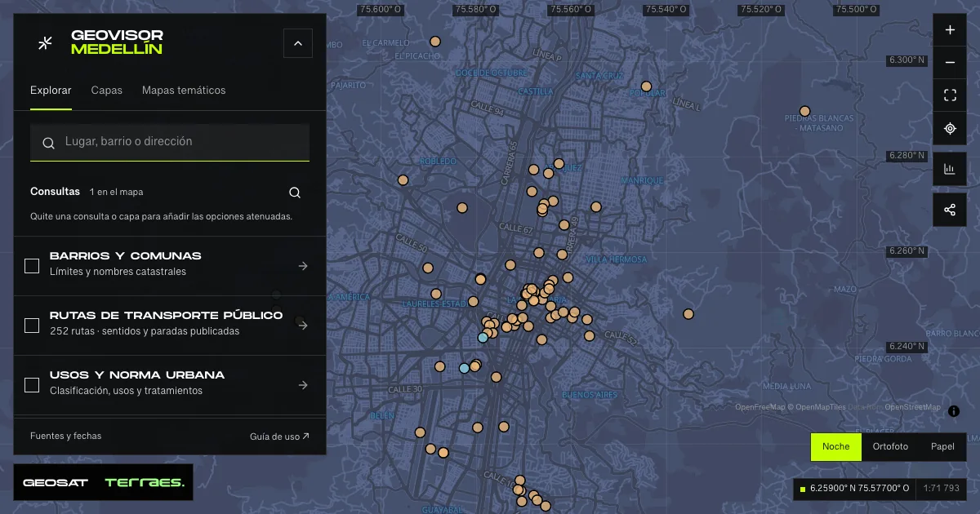Screen dimensions: 980x514
Task: Open the OpenStreetMap attribution link
Action: tap(912, 407)
